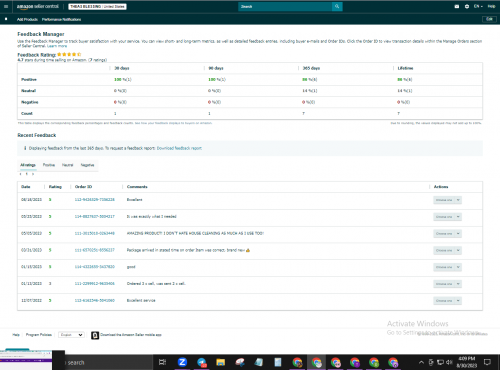Open the Windows Task View icon

point(162,362)
